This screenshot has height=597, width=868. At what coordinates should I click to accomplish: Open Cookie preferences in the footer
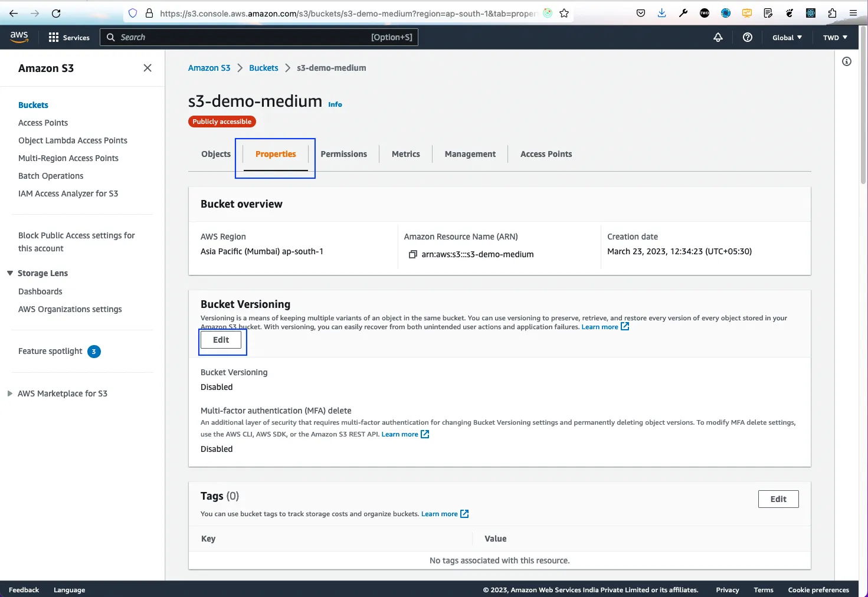(x=818, y=590)
